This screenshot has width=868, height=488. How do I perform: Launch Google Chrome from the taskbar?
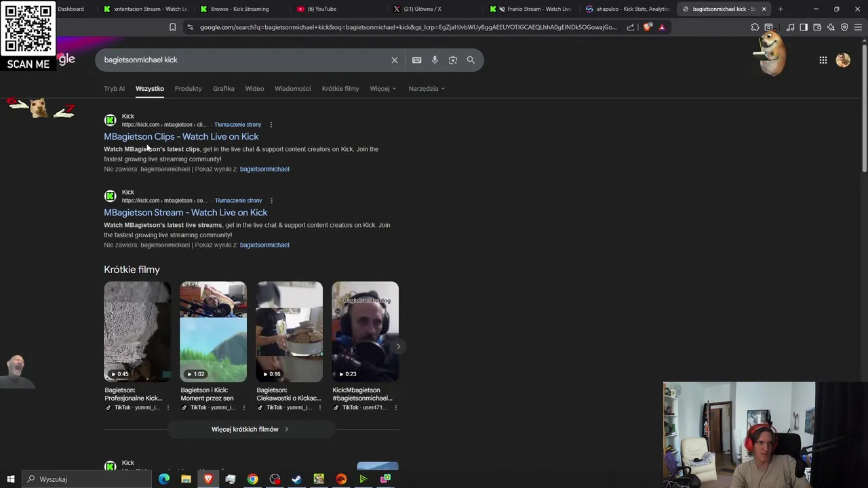pos(252,479)
